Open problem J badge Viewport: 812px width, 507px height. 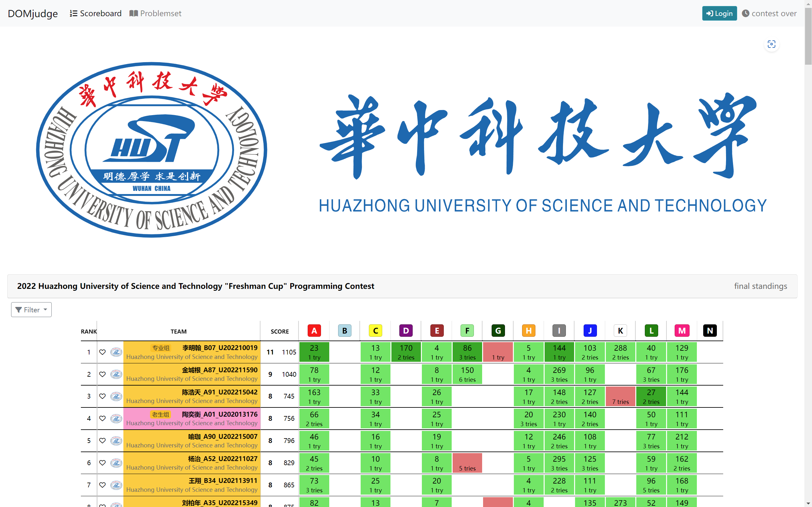[x=590, y=331]
